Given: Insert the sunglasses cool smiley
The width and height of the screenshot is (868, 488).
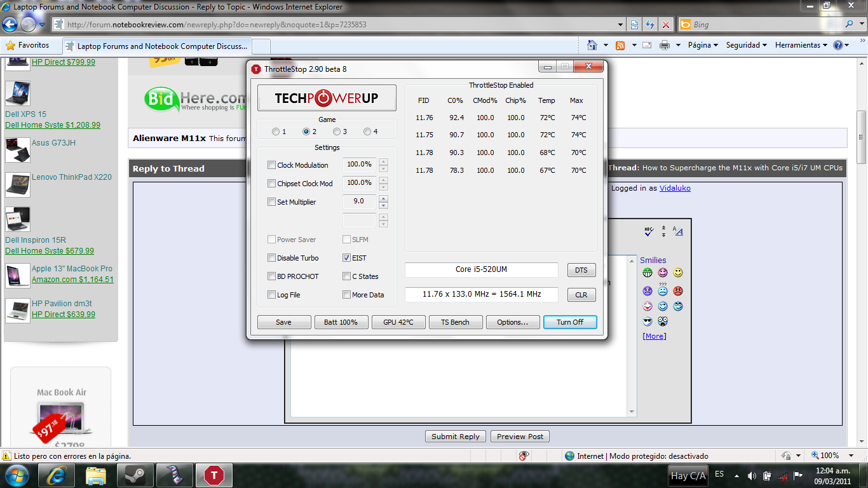Looking at the screenshot, I should pyautogui.click(x=648, y=322).
